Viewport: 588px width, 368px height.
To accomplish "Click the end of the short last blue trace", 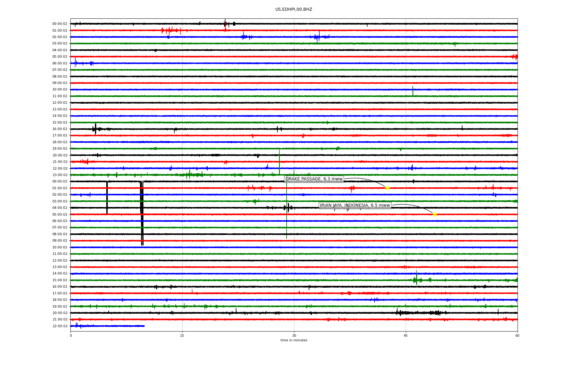I will (144, 326).
